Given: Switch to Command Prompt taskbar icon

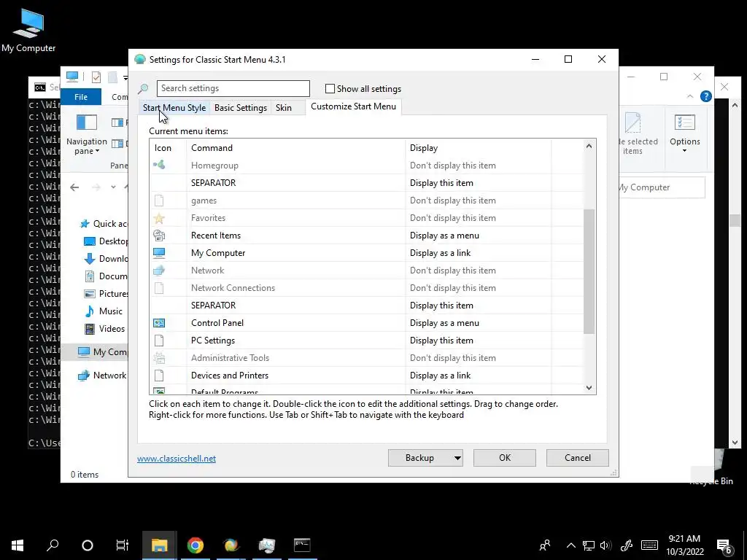Looking at the screenshot, I should 303,545.
